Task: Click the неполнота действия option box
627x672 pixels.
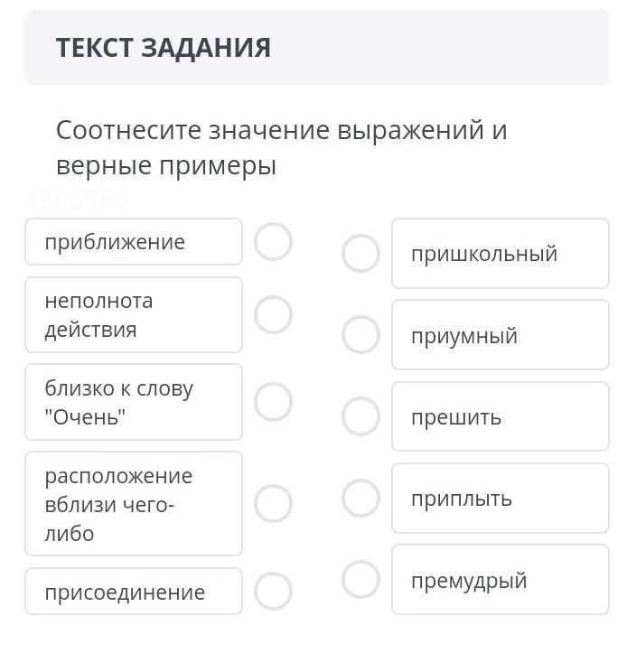Action: pos(134,315)
